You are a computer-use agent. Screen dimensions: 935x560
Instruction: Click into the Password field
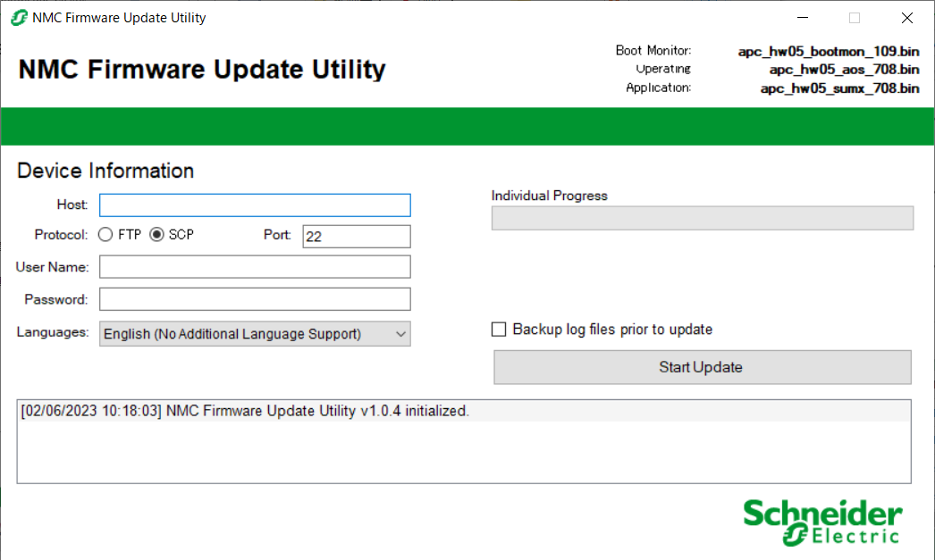point(255,299)
